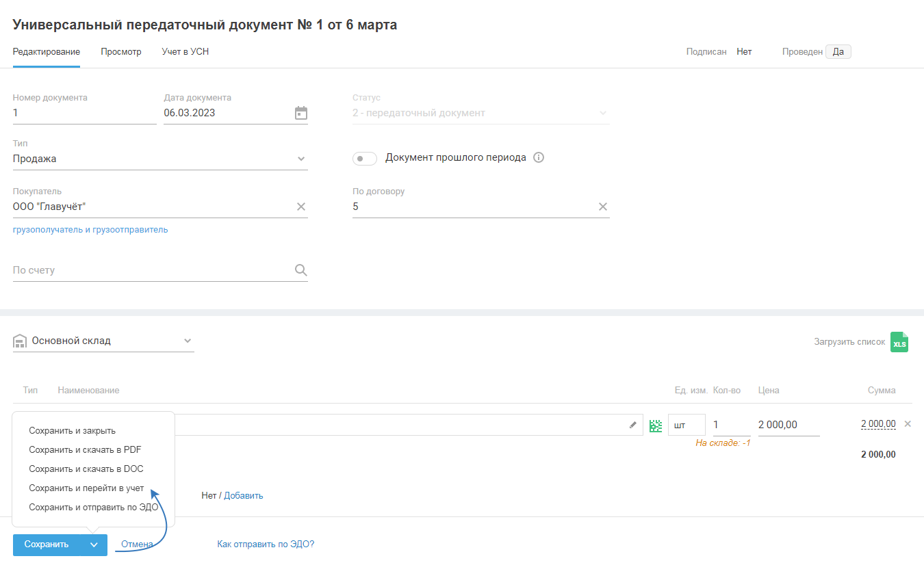Click the XLS upload list icon

click(899, 342)
